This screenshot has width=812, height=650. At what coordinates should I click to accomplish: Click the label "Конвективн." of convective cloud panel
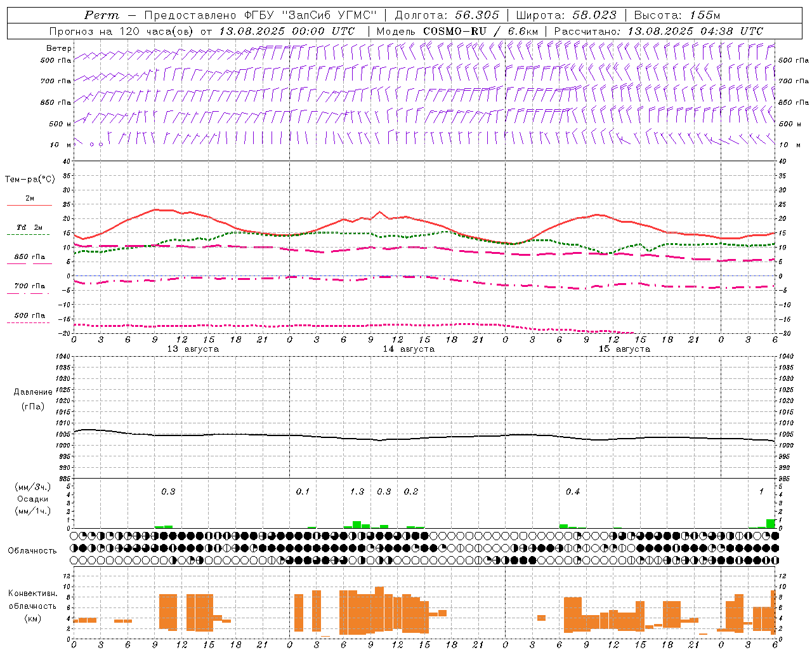pyautogui.click(x=33, y=594)
